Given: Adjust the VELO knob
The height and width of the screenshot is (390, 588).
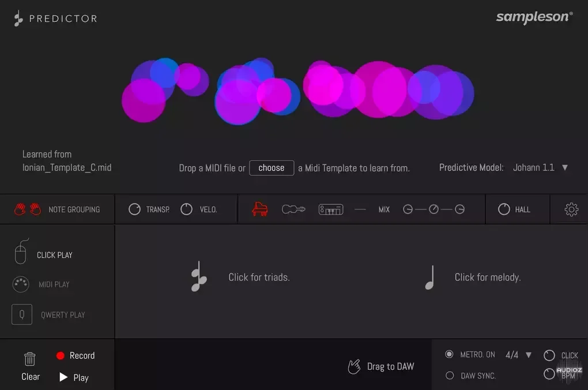Looking at the screenshot, I should [x=186, y=209].
